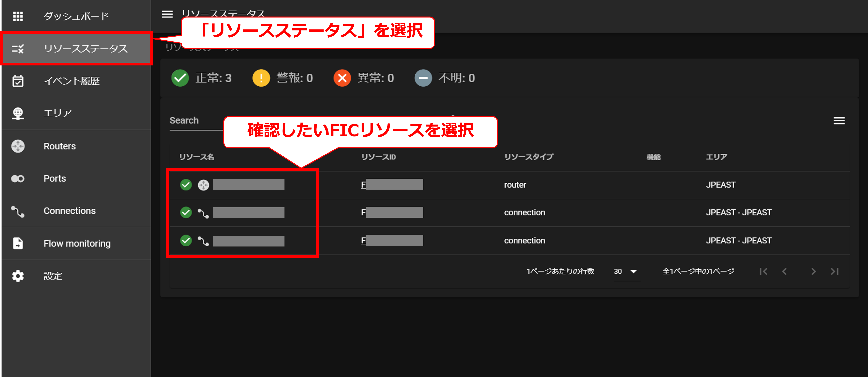Select the Connections menu item
The width and height of the screenshot is (868, 377).
[x=69, y=211]
